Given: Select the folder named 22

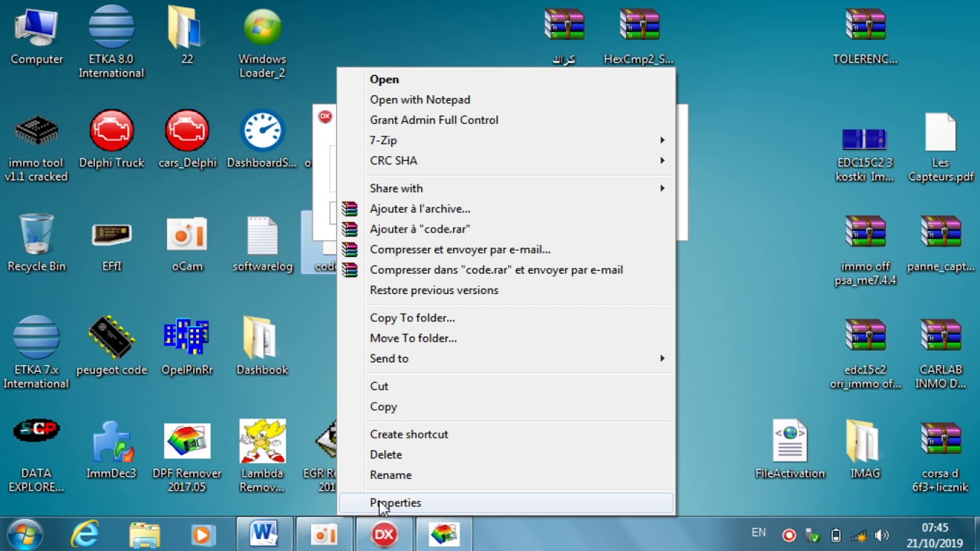Looking at the screenshot, I should point(187,36).
